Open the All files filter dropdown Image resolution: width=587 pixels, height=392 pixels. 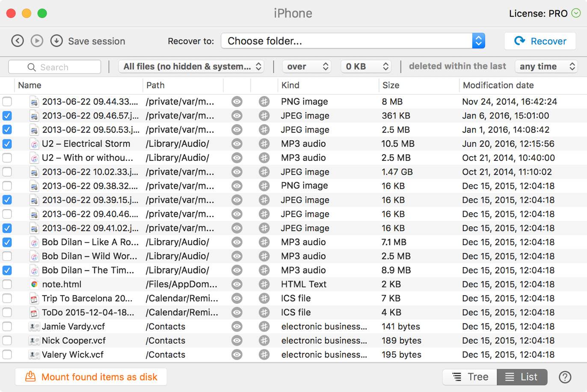[x=191, y=66]
